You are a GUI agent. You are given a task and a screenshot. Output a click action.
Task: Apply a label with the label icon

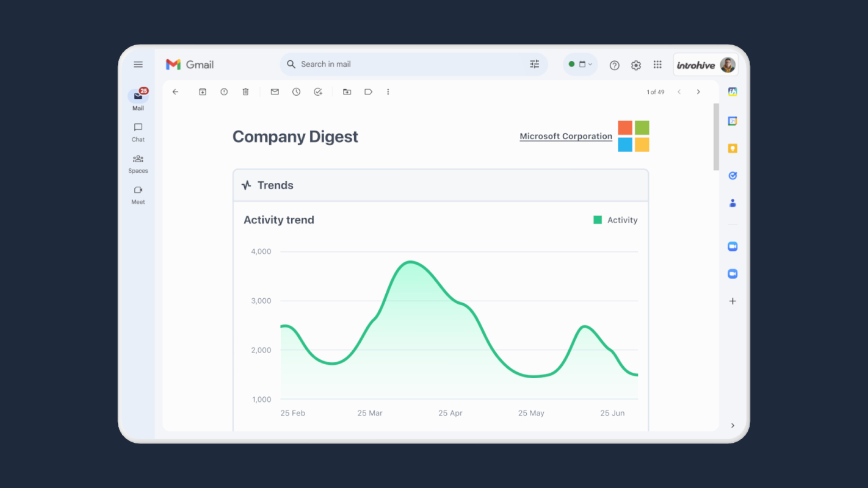(368, 92)
